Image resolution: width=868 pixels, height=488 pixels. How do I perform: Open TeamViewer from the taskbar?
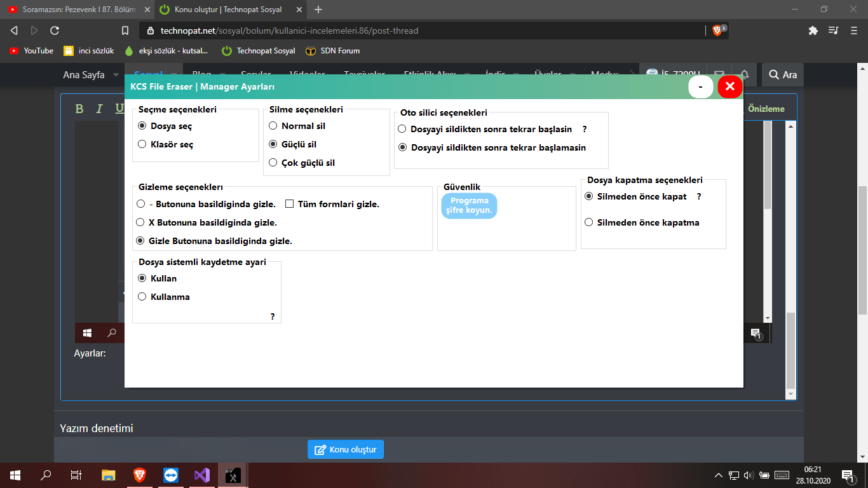pyautogui.click(x=171, y=475)
